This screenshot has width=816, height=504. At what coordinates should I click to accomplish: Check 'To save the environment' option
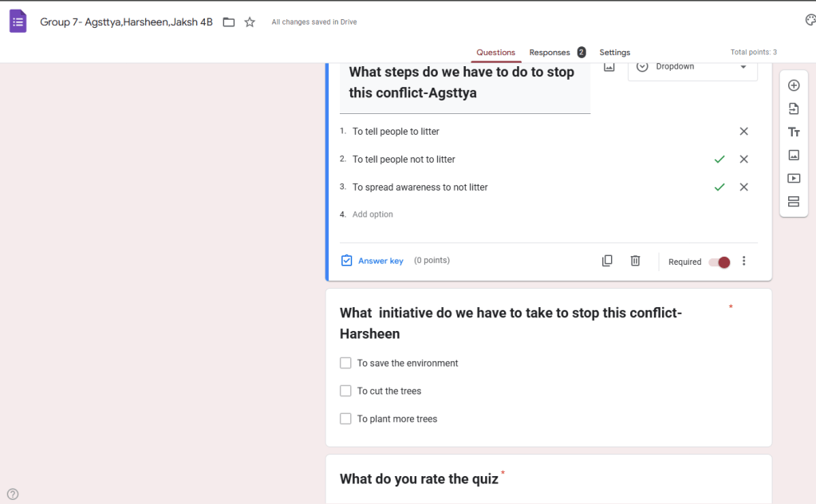tap(345, 363)
